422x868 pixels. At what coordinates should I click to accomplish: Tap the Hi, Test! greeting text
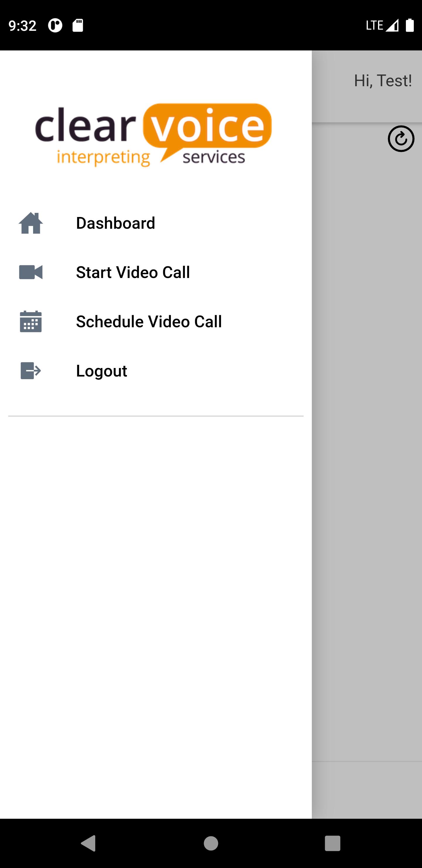[383, 81]
